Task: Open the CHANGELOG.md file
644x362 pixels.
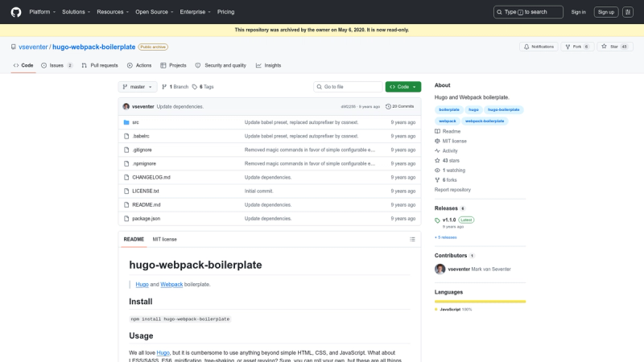Action: click(x=151, y=177)
